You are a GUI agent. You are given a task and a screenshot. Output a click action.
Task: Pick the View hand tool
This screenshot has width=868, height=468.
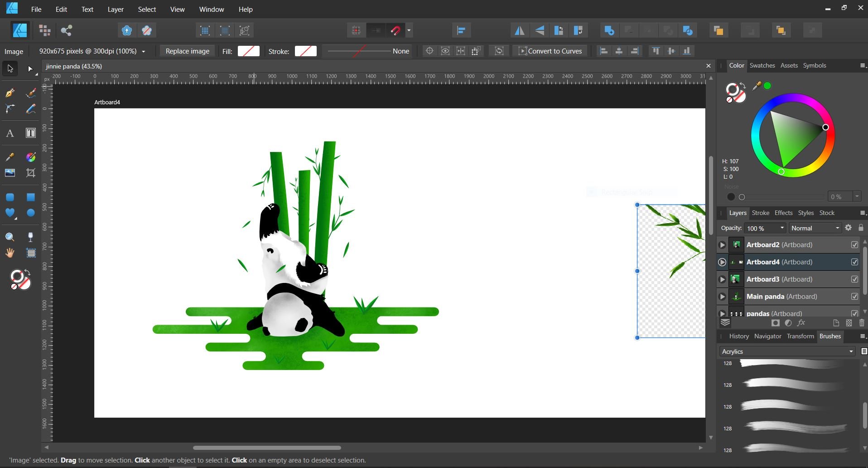coord(10,253)
